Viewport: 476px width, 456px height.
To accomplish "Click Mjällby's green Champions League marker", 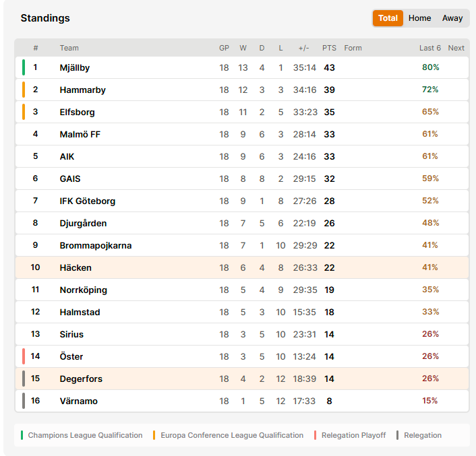I will (24, 67).
